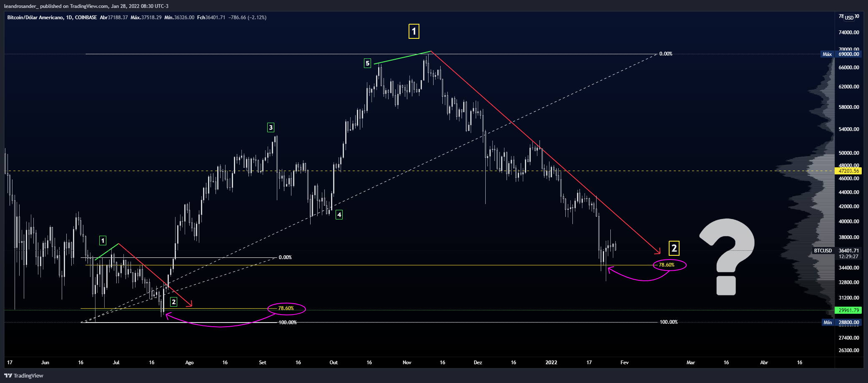Click the 32800.00 price axis tick

[849, 282]
